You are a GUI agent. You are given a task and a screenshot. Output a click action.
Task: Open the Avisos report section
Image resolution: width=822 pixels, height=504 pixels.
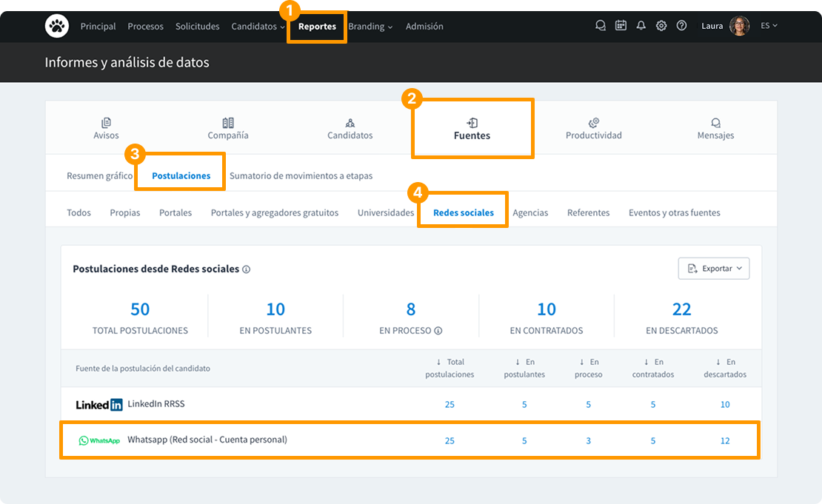click(x=106, y=129)
